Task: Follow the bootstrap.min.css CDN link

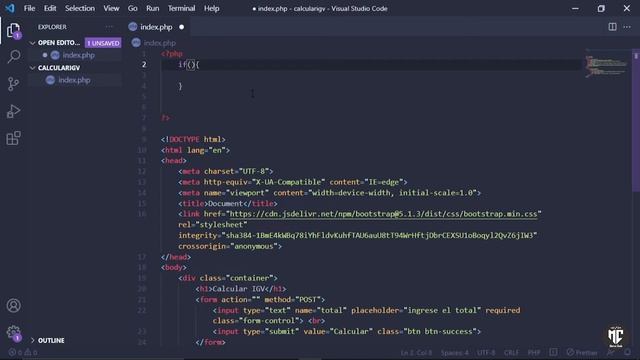Action: [x=384, y=214]
